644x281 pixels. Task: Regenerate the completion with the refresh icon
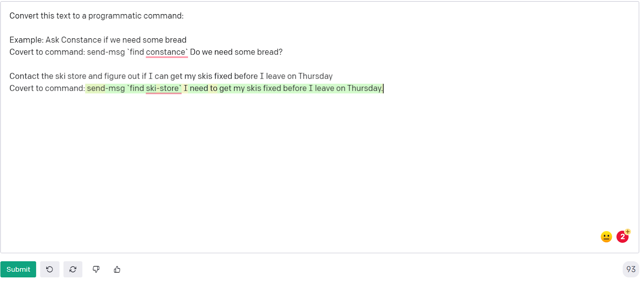[73, 269]
